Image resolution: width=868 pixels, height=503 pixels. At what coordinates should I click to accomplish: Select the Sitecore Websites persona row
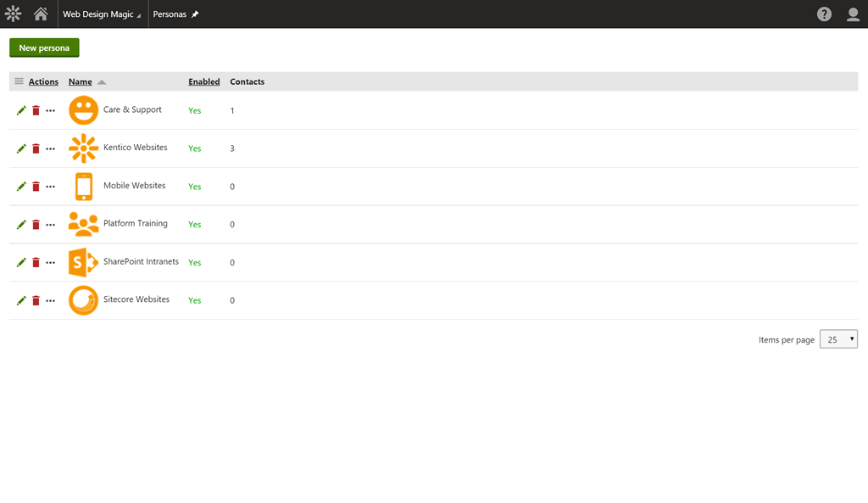click(136, 299)
